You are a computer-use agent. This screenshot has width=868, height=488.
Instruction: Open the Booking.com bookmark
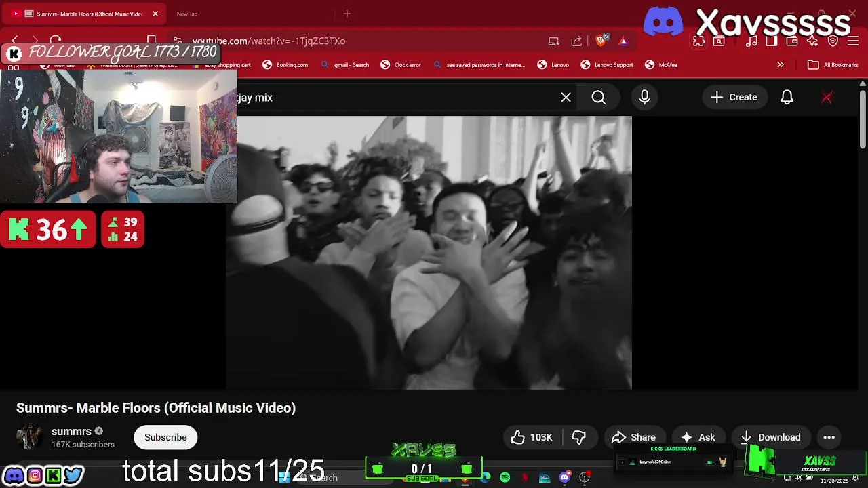click(x=285, y=65)
